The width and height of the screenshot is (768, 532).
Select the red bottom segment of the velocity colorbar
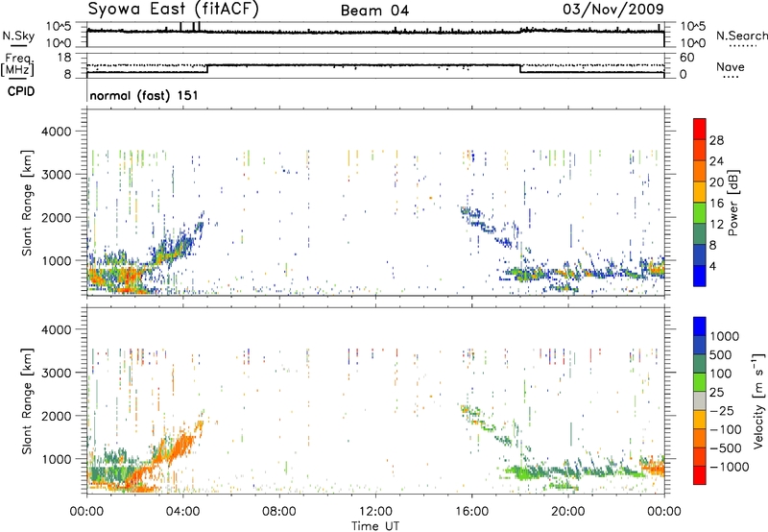(700, 475)
